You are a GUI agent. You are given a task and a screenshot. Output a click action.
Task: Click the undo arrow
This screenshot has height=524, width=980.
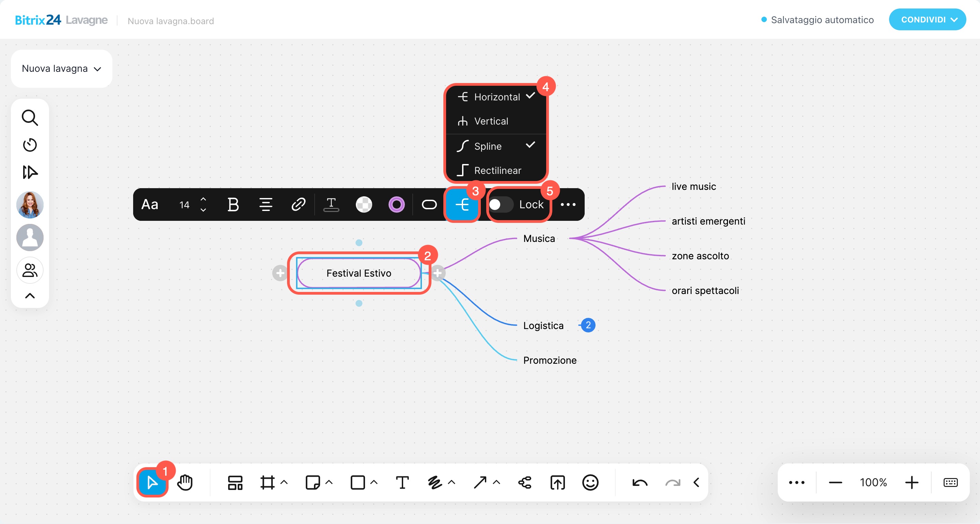[x=640, y=482]
